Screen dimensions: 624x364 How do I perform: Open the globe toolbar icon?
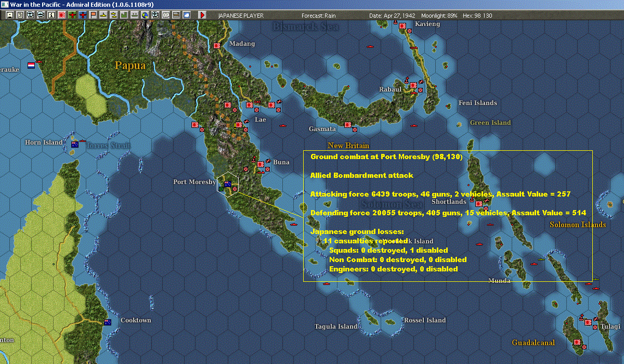point(144,15)
